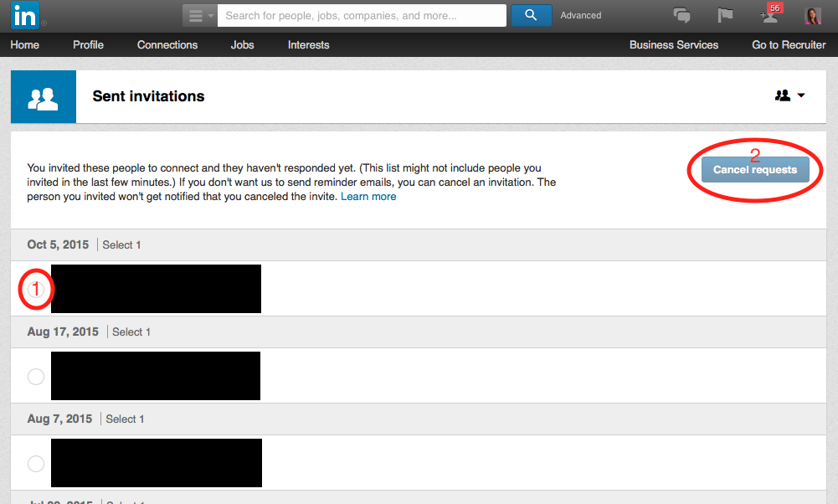Click the blue magnifier search button
Viewport: 838px width, 504px height.
click(532, 16)
